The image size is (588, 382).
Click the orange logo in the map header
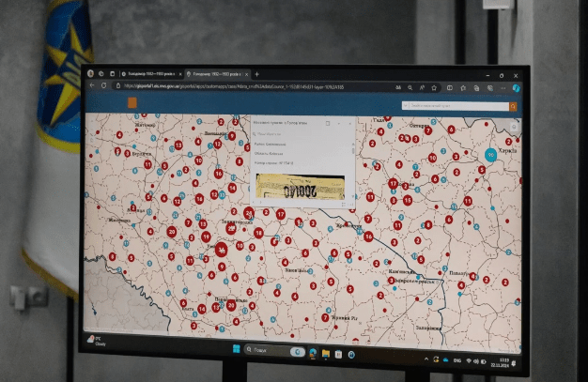(x=132, y=102)
